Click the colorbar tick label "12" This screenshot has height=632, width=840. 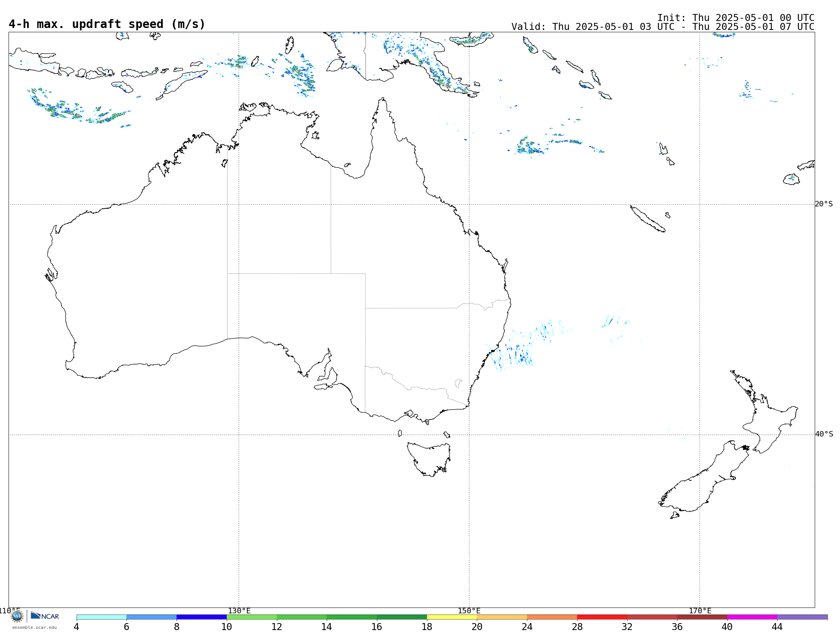pyautogui.click(x=277, y=627)
